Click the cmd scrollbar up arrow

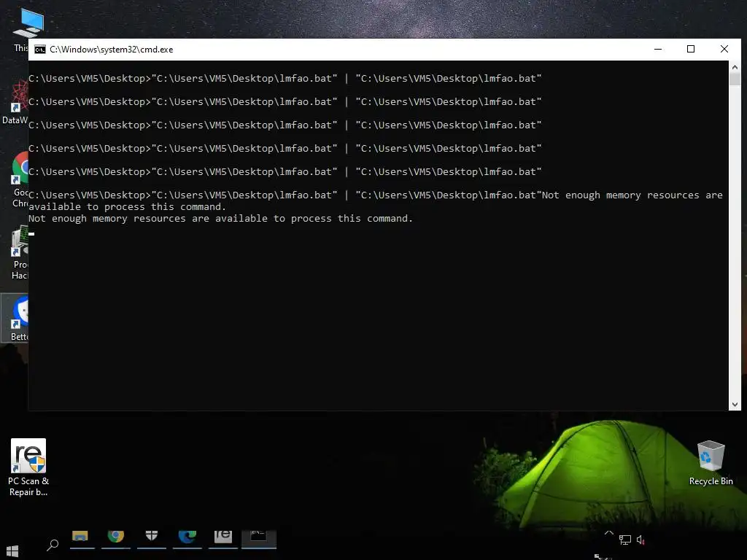tap(735, 68)
